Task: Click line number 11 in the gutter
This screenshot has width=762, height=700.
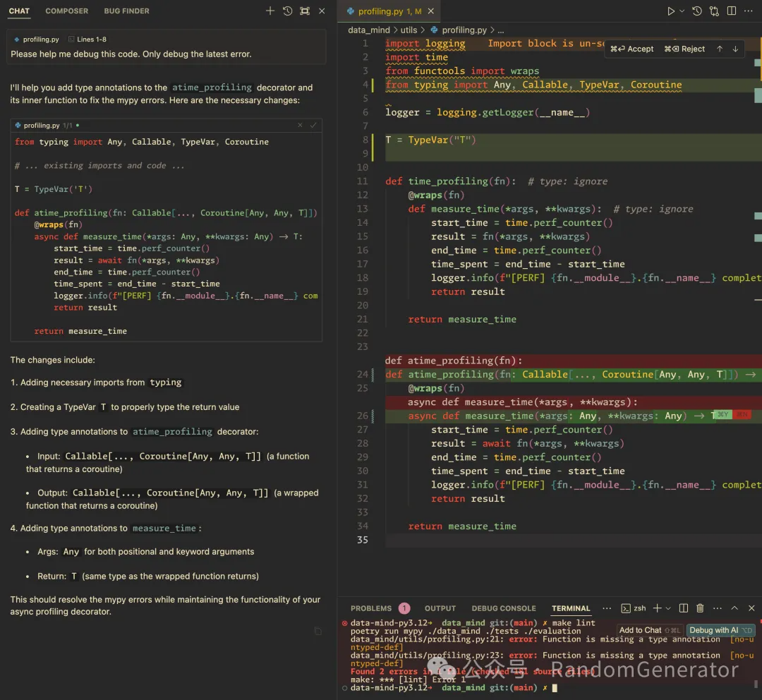Action: [363, 181]
